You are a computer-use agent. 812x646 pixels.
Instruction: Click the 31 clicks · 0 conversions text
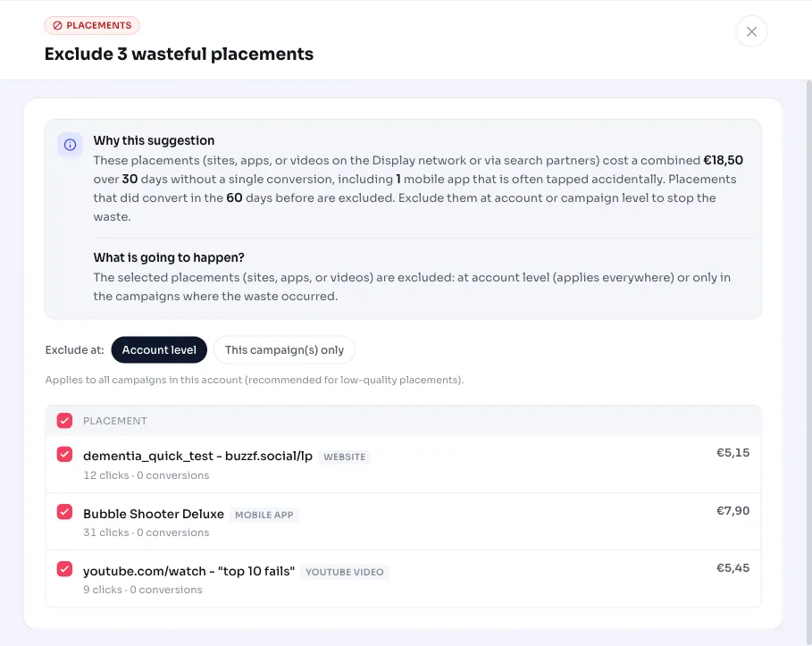(x=146, y=533)
